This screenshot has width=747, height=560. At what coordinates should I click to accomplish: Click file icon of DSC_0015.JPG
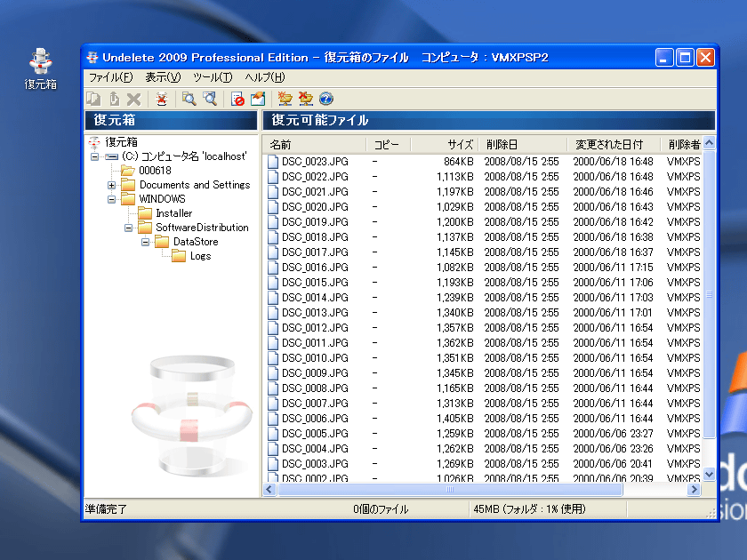(x=273, y=283)
